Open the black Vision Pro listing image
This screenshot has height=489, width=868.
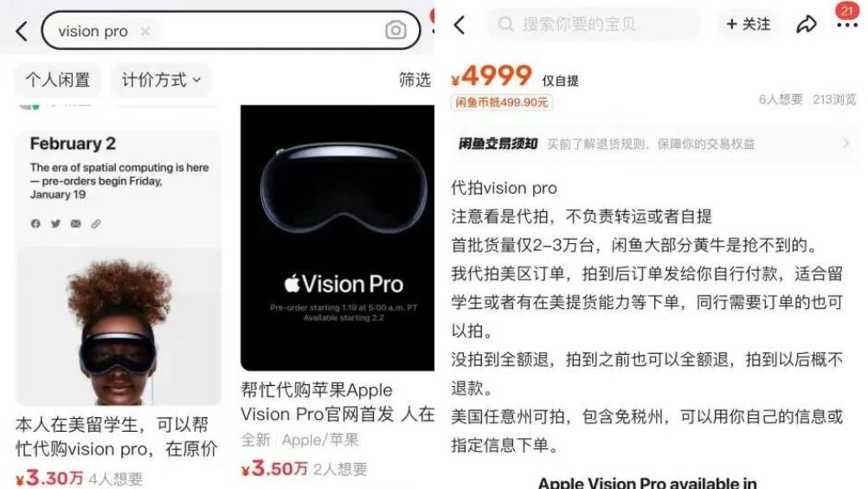point(338,238)
